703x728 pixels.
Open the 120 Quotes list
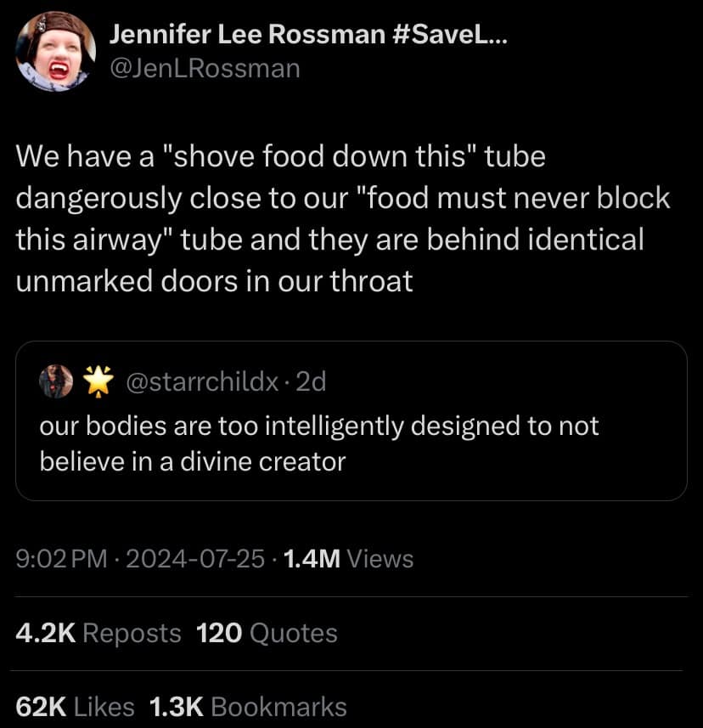tap(267, 633)
